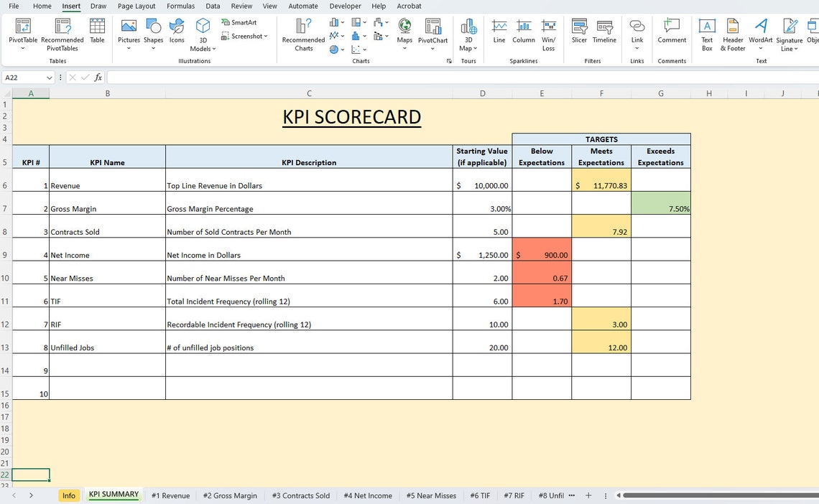The height and width of the screenshot is (504, 819).
Task: Open the #4 Net Income sheet tab
Action: [x=368, y=495]
